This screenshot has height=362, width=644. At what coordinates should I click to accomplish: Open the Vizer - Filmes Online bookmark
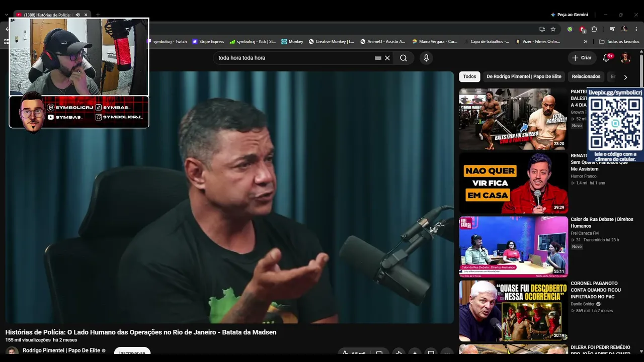coord(538,42)
